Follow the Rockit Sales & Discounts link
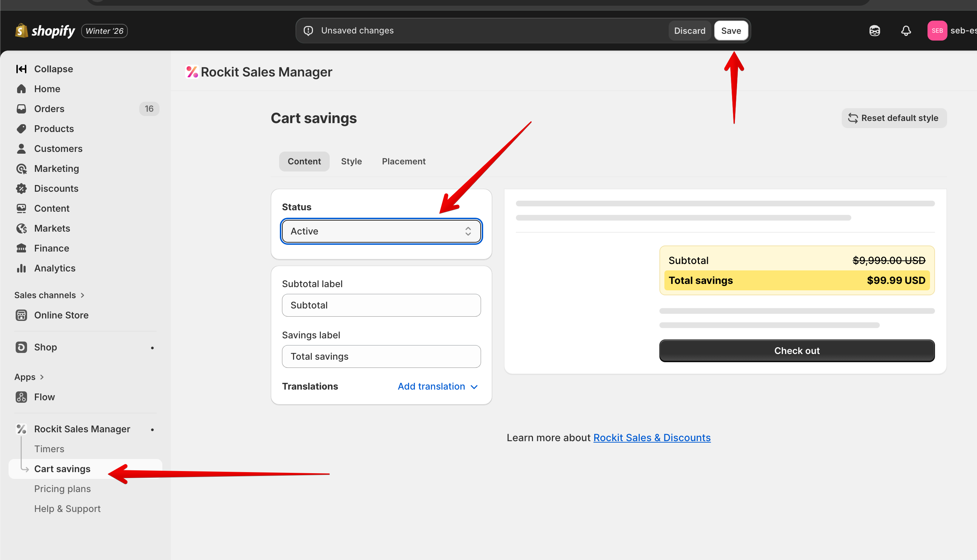 coord(652,438)
